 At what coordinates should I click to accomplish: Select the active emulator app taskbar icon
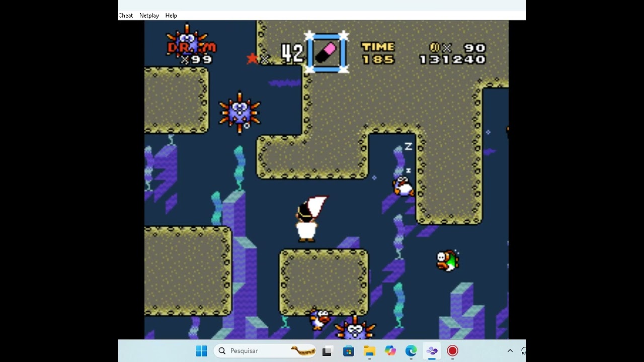pos(432,351)
